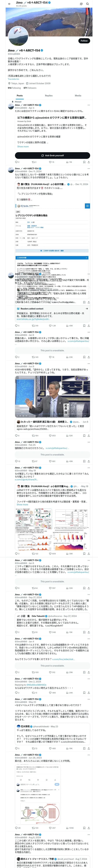Switch to the Media tab

point(78,95)
